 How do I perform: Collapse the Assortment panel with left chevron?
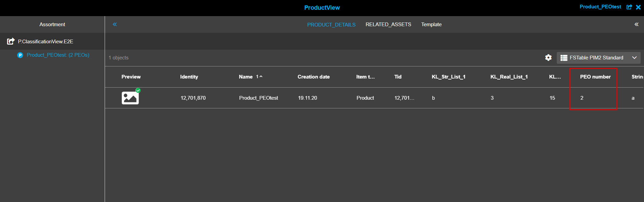115,24
